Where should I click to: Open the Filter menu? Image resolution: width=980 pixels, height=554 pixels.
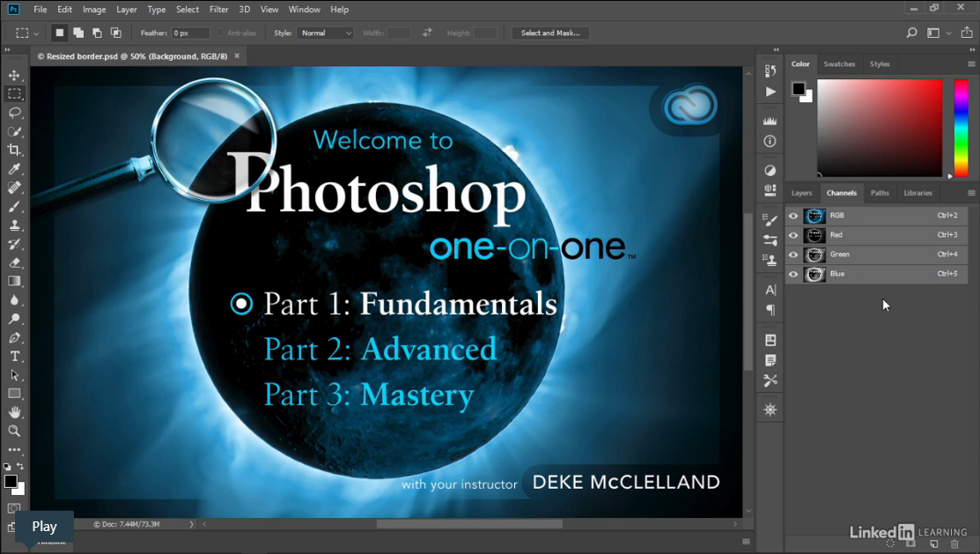(x=218, y=10)
